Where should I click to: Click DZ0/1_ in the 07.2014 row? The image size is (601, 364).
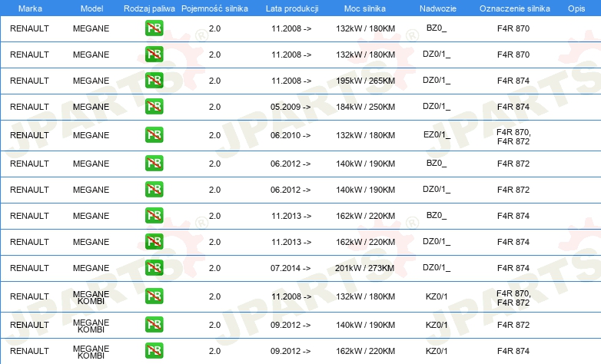tap(437, 268)
